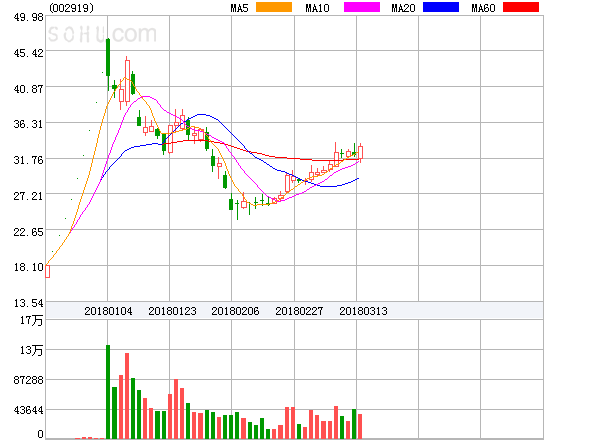Click the 87288 volume axis label

pos(29,380)
